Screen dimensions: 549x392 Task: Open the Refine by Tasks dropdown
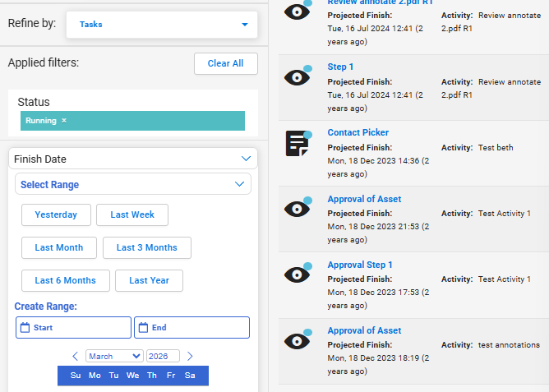[x=161, y=25]
